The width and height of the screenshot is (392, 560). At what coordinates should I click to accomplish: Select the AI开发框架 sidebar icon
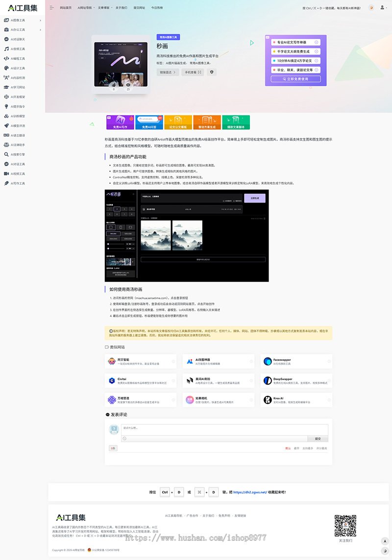pyautogui.click(x=6, y=97)
